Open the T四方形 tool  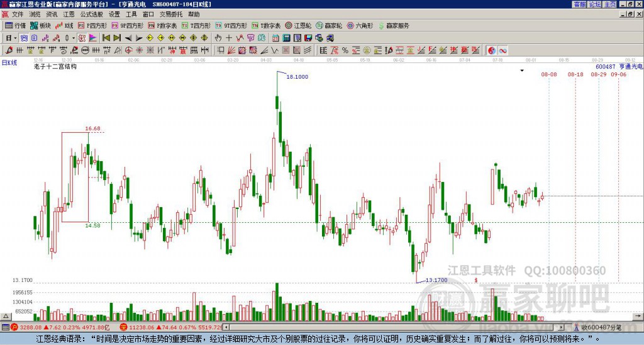pos(196,25)
